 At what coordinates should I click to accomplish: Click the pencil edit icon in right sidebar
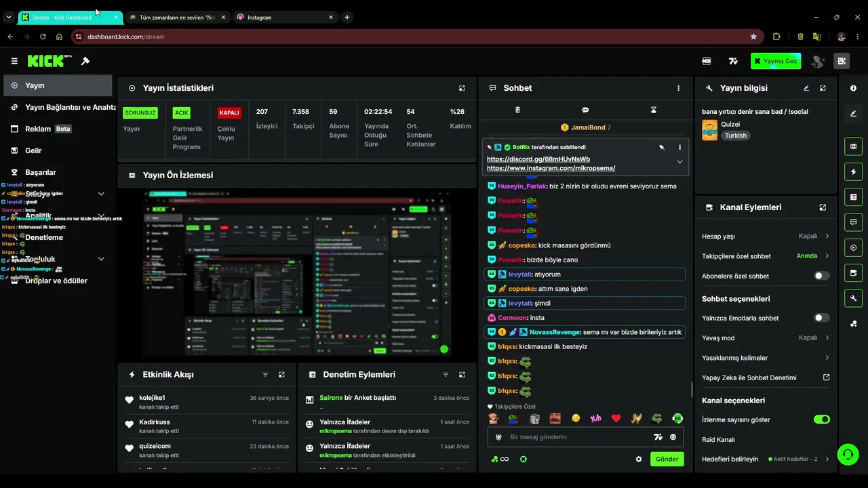(x=853, y=113)
